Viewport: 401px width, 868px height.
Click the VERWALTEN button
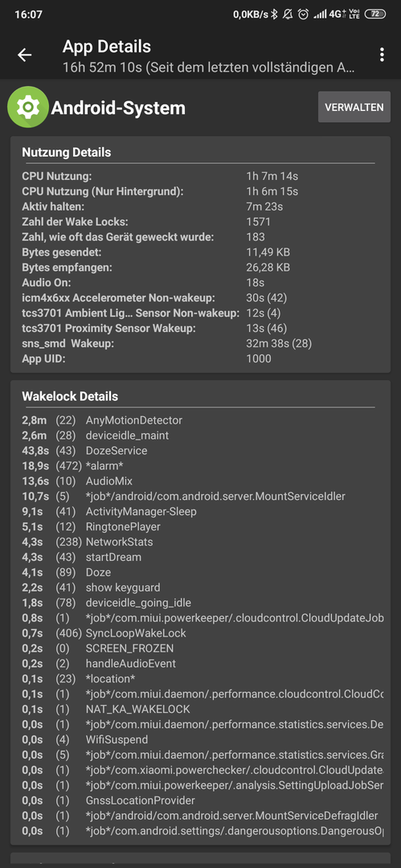pyautogui.click(x=354, y=108)
